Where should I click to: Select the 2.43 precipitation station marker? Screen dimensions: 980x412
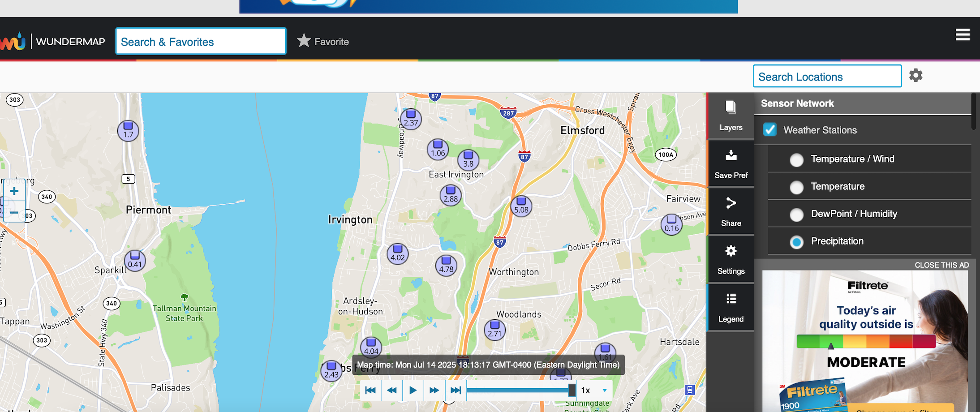pos(331,371)
